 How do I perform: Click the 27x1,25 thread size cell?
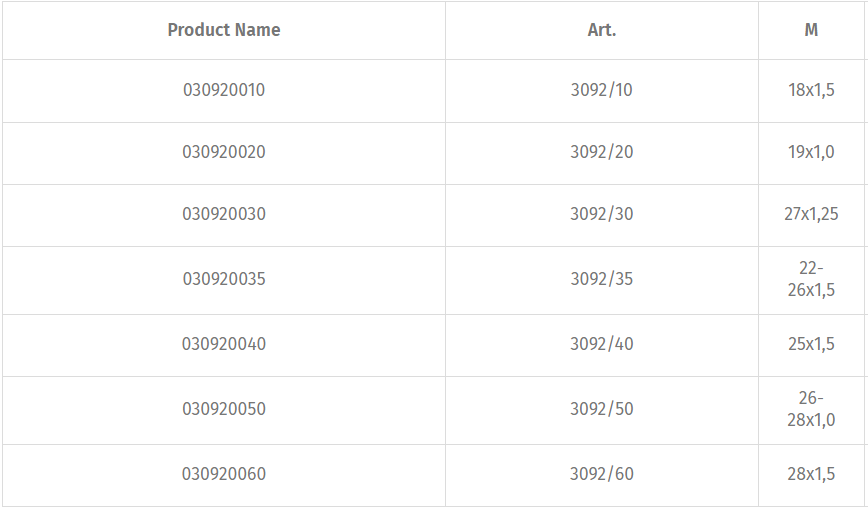tap(811, 214)
